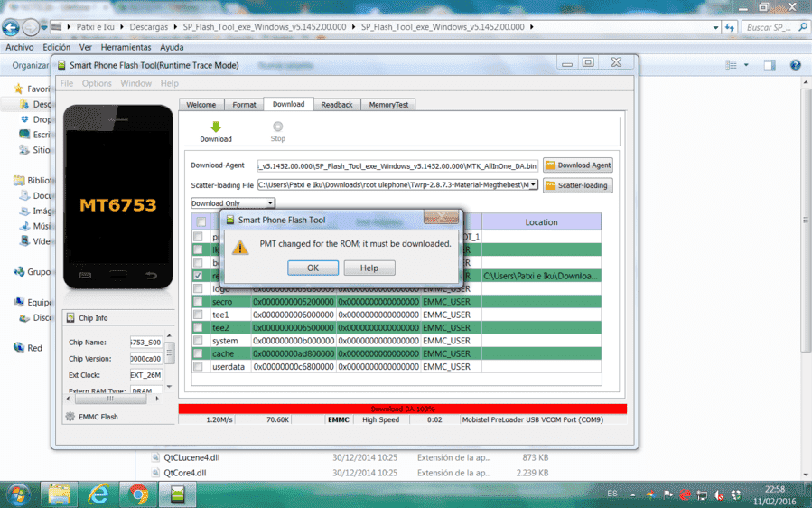Click Explorer refresh button beside address bar
The width and height of the screenshot is (812, 508).
729,27
